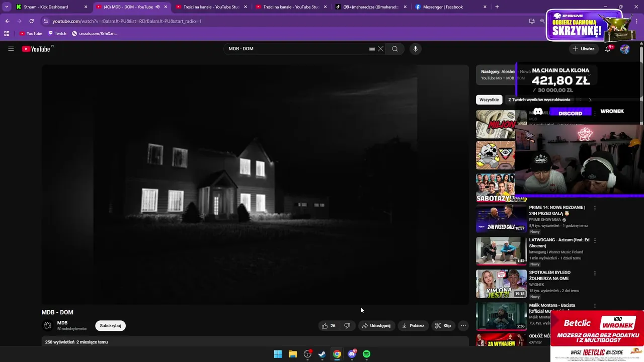Open the Chrome apps grid shortcut
Viewport: 644px width, 362px height.
[7, 33]
